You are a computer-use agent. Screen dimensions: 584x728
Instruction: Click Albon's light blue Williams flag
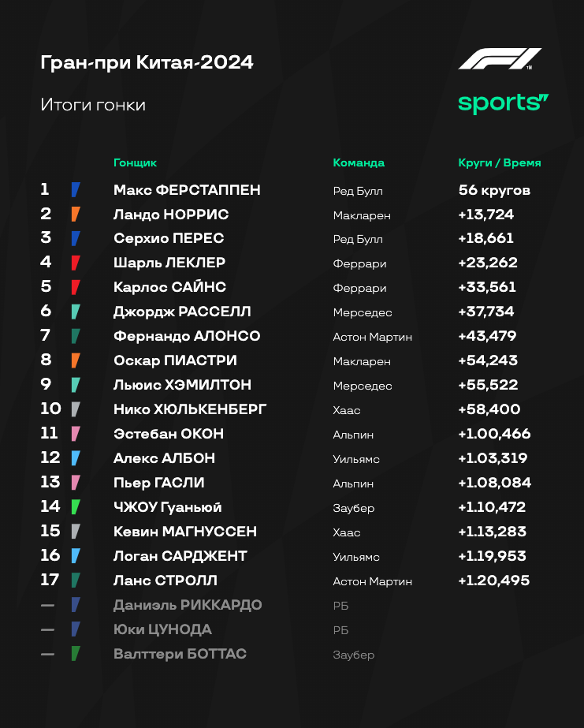(76, 458)
